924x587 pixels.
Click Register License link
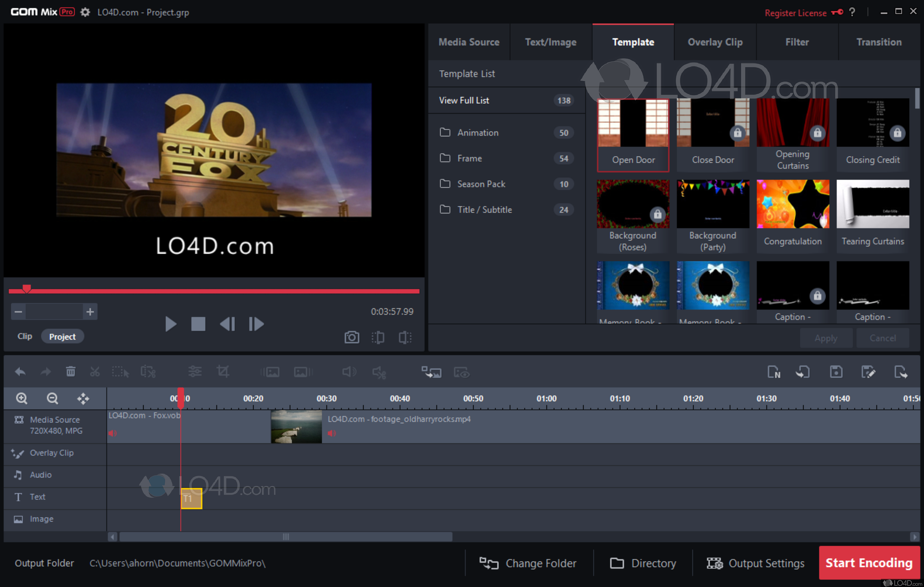(x=796, y=12)
